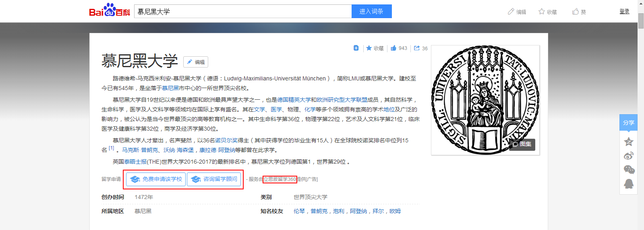
Task: Click the thumbs-up icon with 943 likes
Action: click(393, 48)
